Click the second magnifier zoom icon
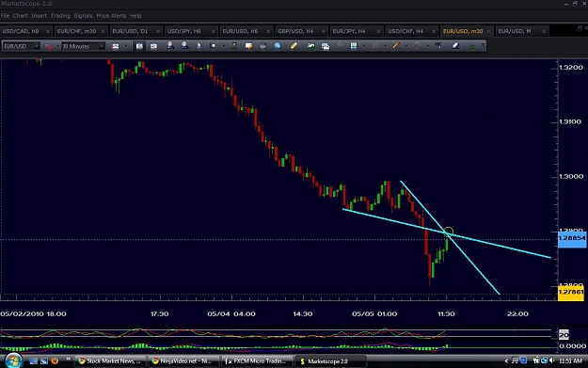The height and width of the screenshot is (368, 588). pyautogui.click(x=184, y=46)
